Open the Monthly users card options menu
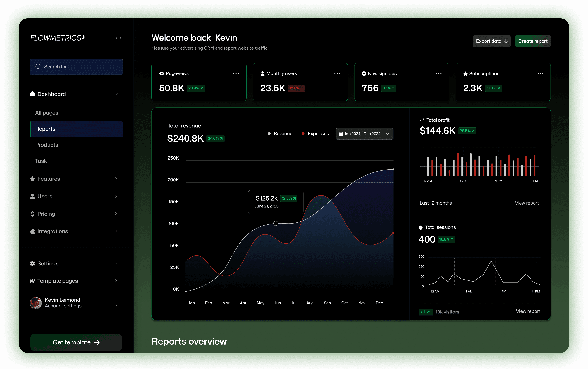The image size is (588, 369). click(337, 73)
